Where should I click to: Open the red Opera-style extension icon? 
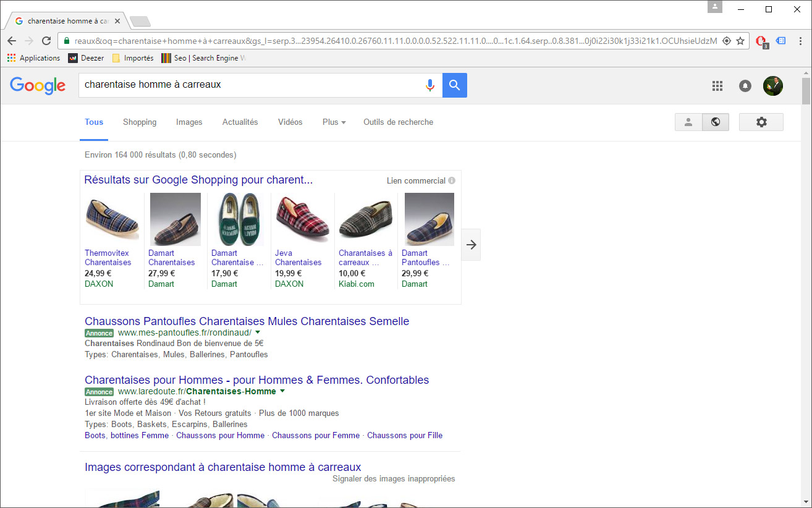click(x=762, y=41)
